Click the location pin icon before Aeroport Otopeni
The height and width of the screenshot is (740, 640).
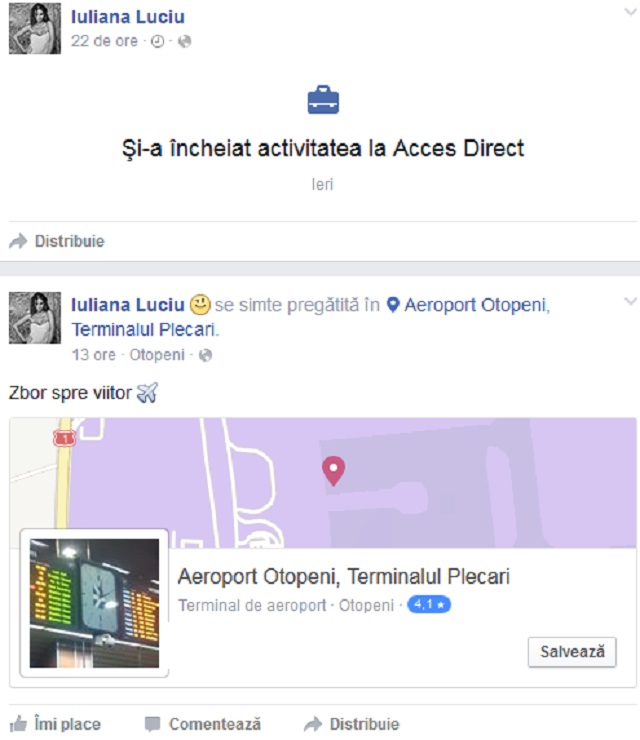393,305
